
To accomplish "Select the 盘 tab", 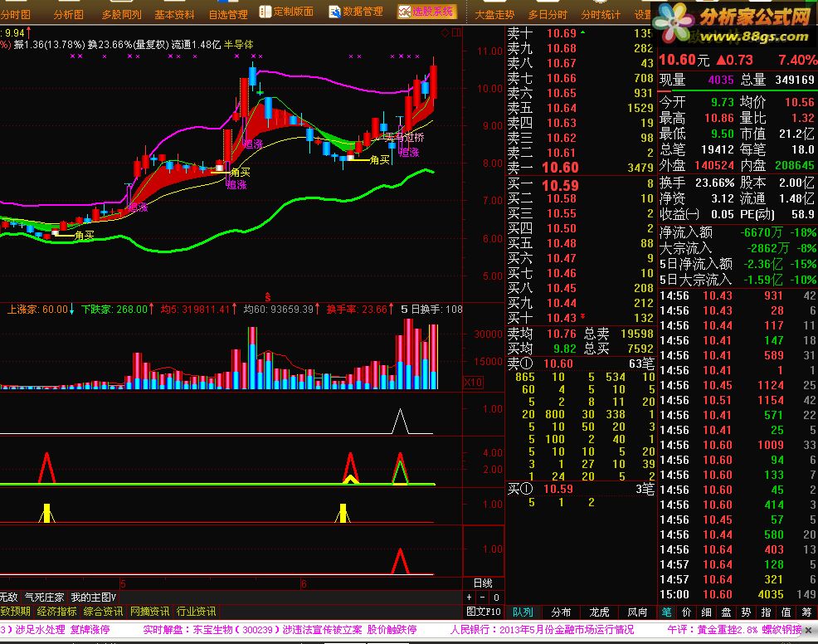I will click(x=726, y=612).
